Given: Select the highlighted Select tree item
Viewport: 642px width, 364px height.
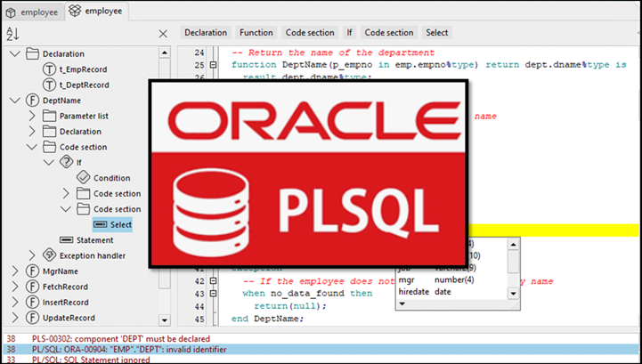Looking at the screenshot, I should coord(112,224).
